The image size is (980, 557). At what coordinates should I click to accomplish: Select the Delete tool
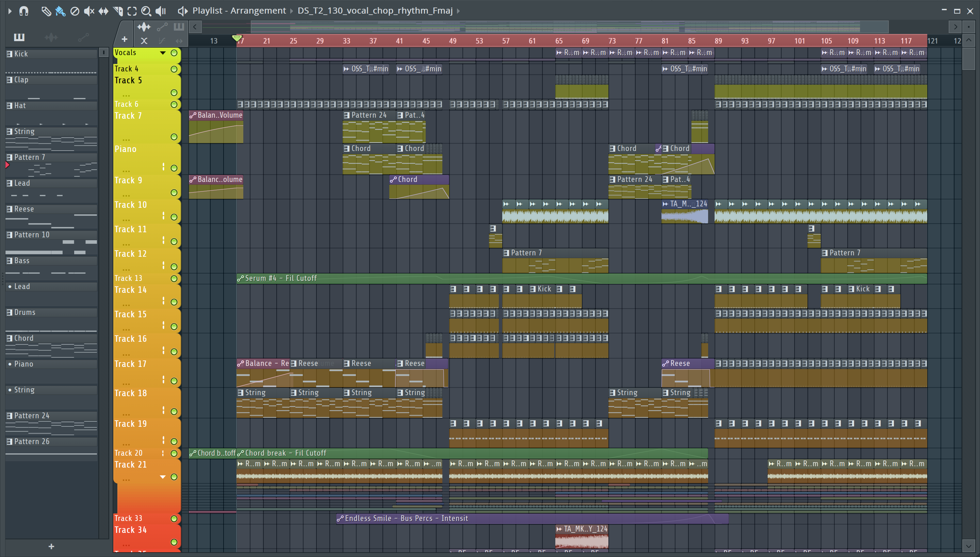(x=75, y=11)
